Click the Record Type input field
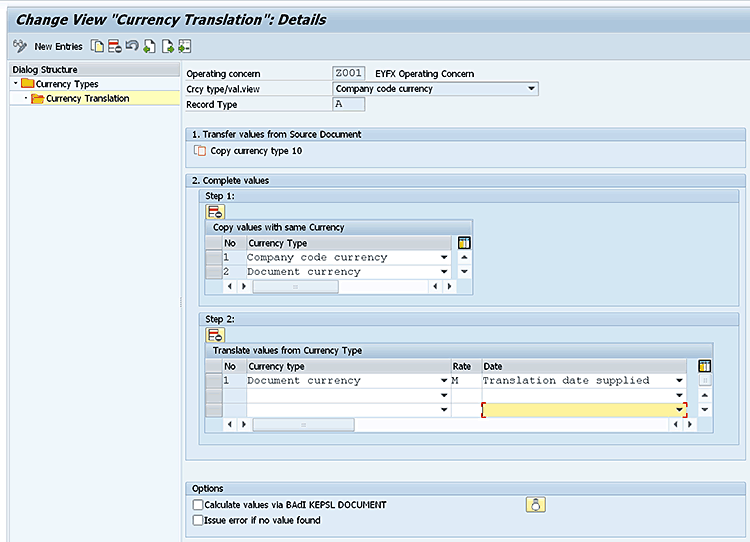This screenshot has height=542, width=750. coord(348,104)
